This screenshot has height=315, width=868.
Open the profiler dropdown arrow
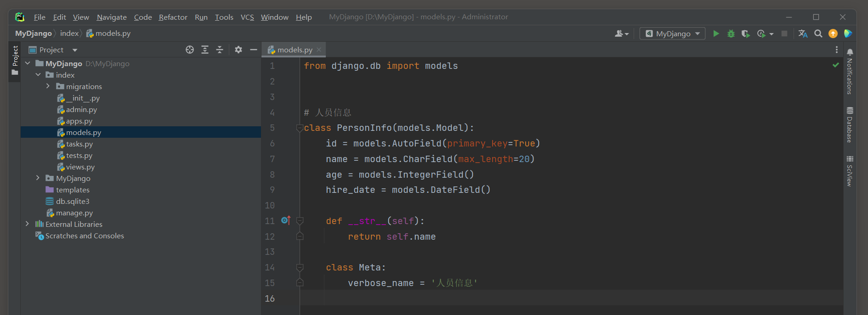point(772,34)
